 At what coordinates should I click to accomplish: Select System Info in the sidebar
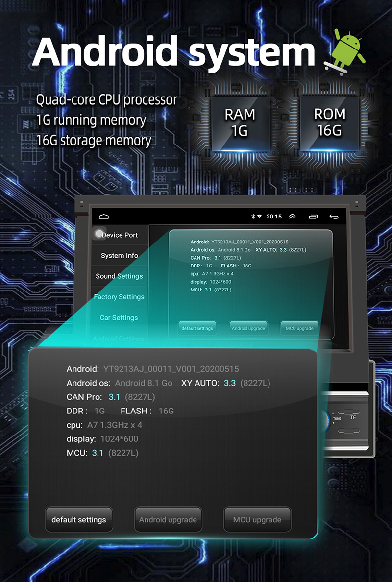click(120, 256)
